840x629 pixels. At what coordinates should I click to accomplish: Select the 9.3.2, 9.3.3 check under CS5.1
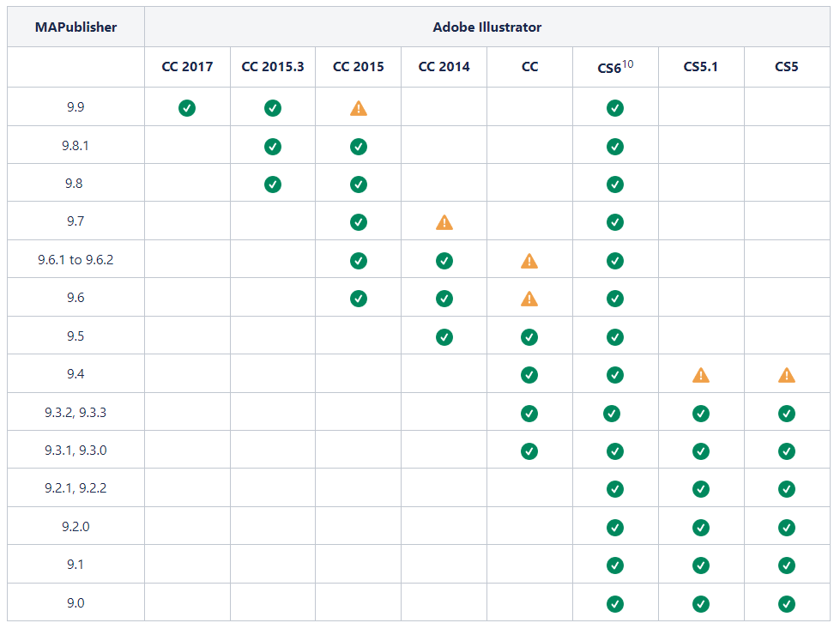click(701, 414)
